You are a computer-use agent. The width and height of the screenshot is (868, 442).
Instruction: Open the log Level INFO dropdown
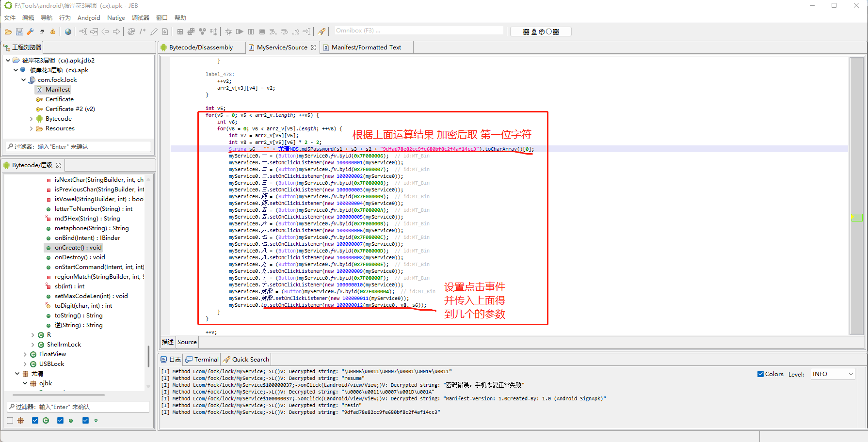(833, 374)
